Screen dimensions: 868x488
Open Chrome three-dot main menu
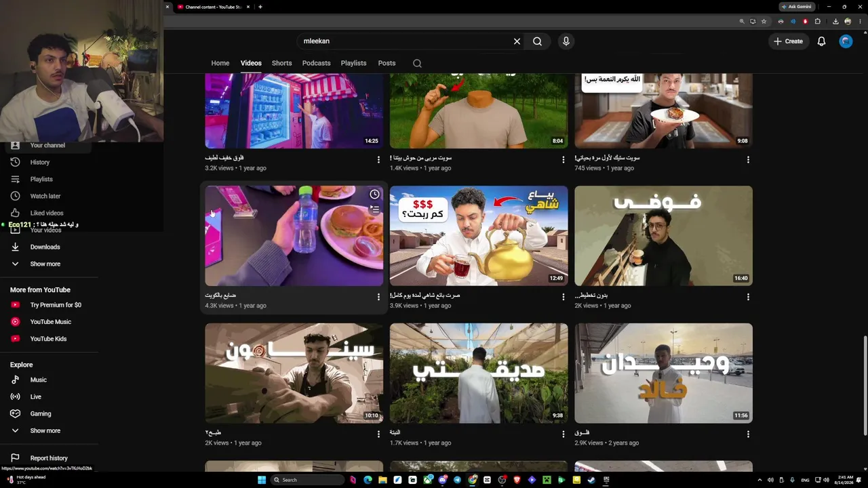[859, 21]
